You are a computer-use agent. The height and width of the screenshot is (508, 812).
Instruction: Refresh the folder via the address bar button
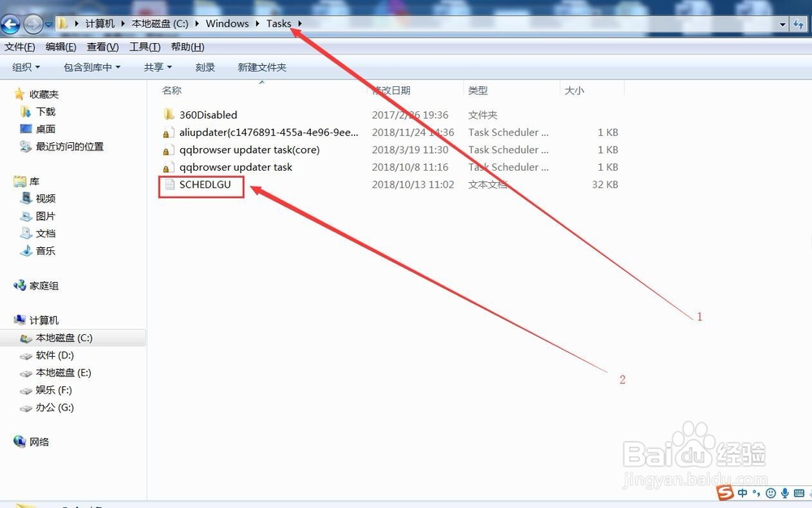[x=798, y=24]
